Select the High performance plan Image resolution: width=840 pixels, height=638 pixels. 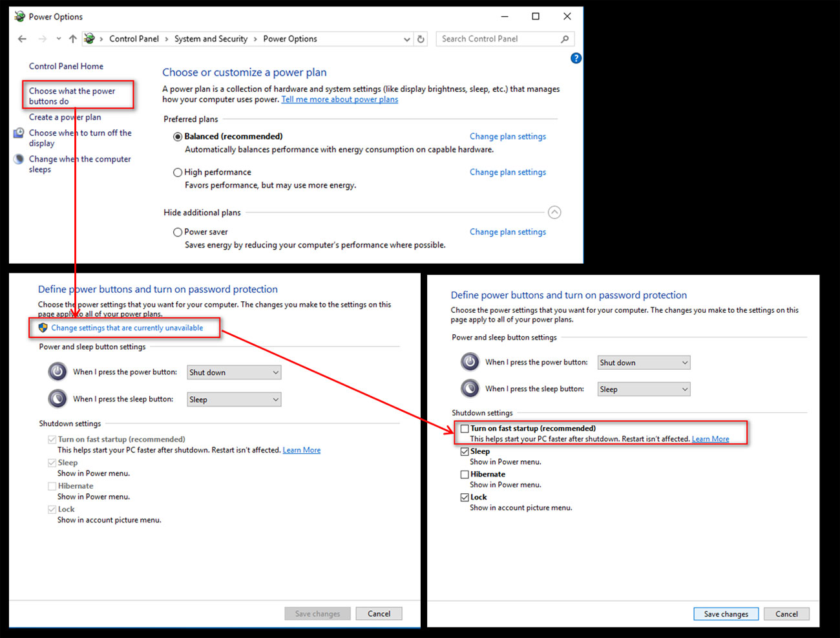tap(178, 173)
